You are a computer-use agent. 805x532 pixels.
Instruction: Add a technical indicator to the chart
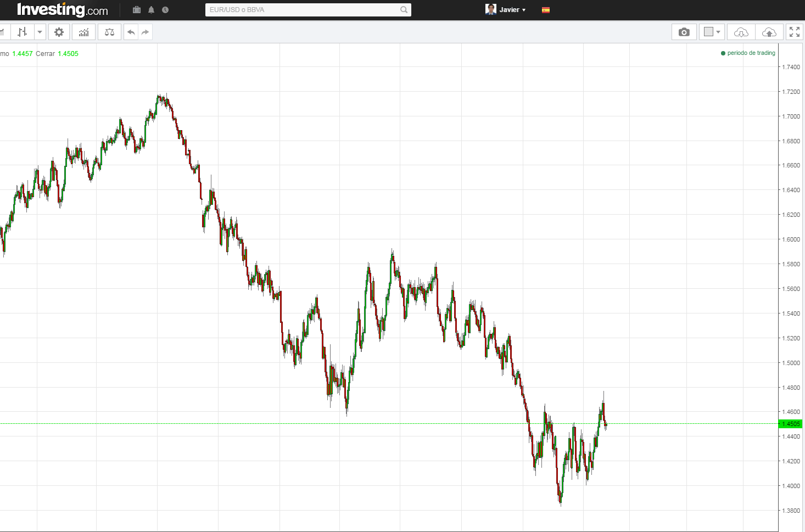[x=83, y=32]
